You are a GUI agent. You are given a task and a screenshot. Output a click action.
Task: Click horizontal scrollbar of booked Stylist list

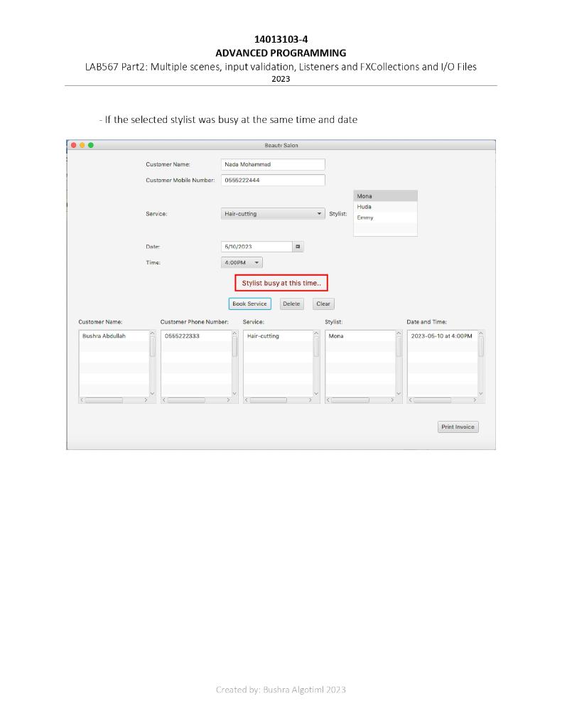[360, 400]
